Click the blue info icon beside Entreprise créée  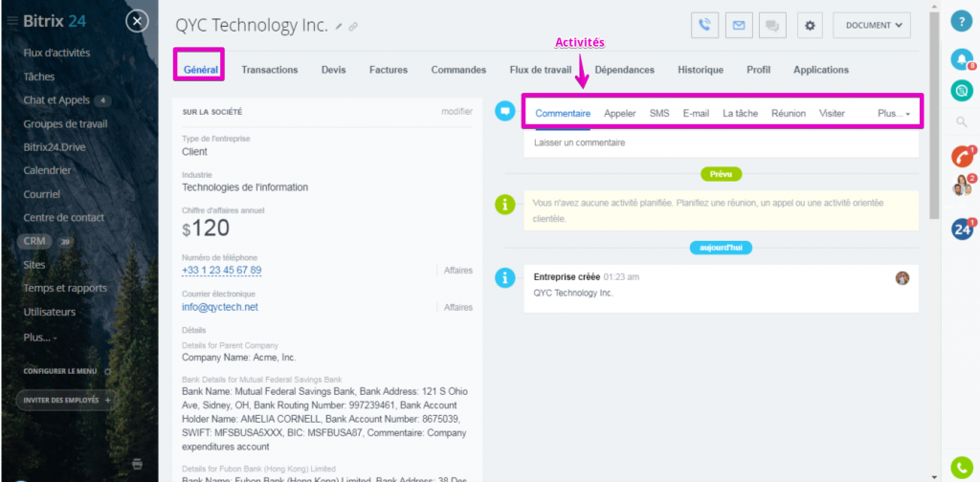[504, 278]
